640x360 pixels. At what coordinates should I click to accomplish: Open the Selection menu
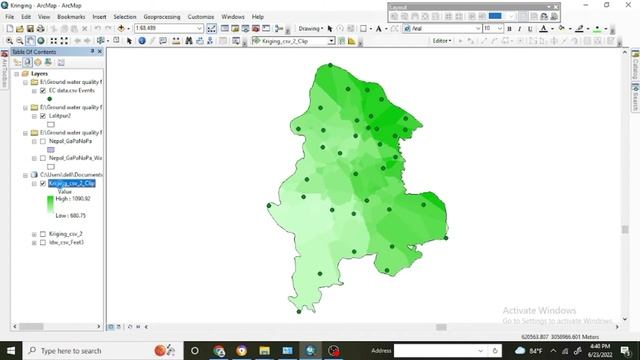tap(124, 17)
